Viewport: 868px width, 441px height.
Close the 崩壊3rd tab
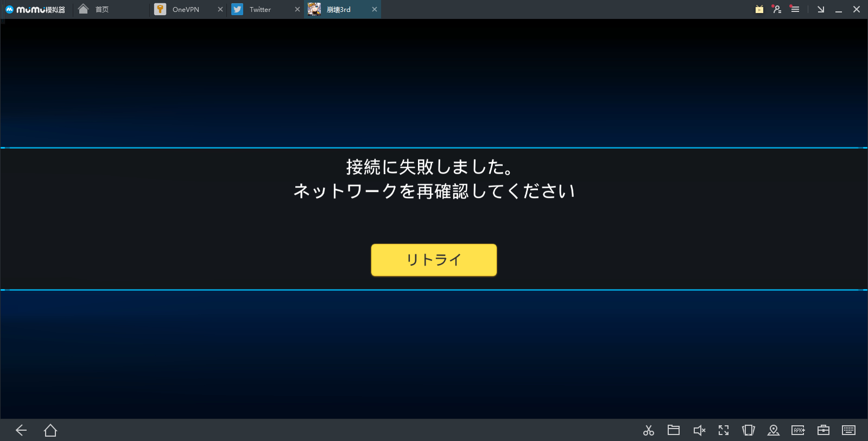click(375, 9)
